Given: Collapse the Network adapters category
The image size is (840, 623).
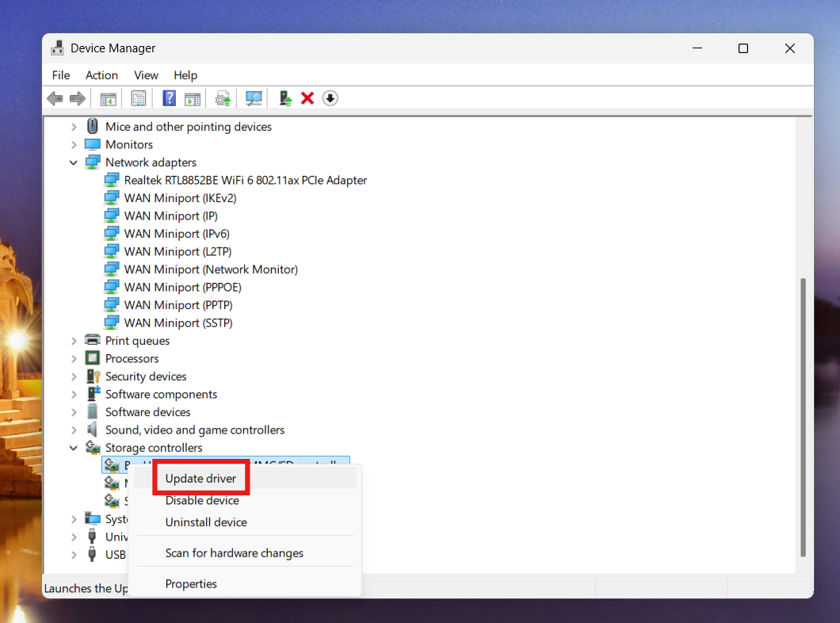Looking at the screenshot, I should (x=74, y=162).
